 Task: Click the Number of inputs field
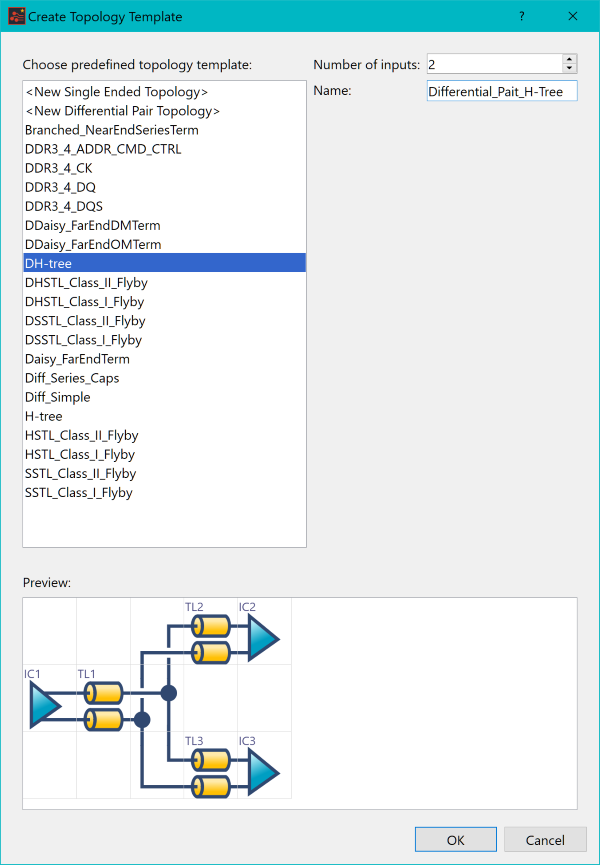[494, 64]
